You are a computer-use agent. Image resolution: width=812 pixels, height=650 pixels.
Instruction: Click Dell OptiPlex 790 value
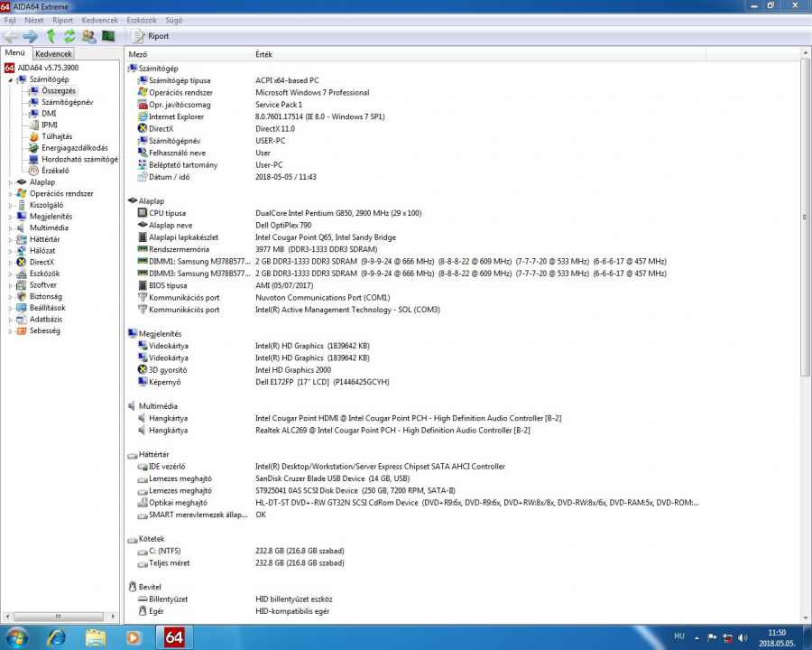point(283,225)
